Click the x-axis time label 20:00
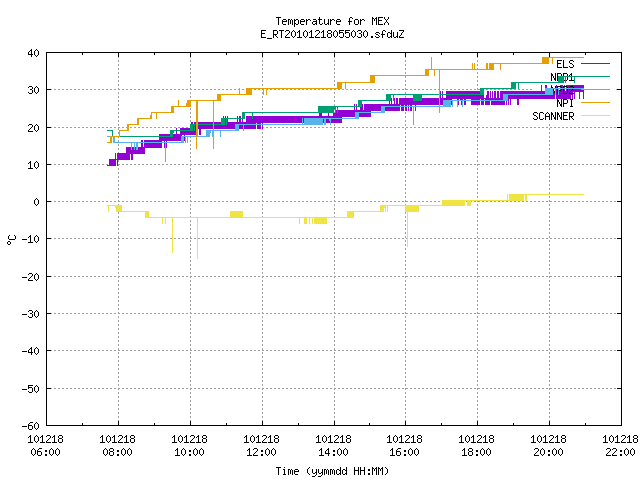Screen dimensions: 640x480 tap(549, 452)
